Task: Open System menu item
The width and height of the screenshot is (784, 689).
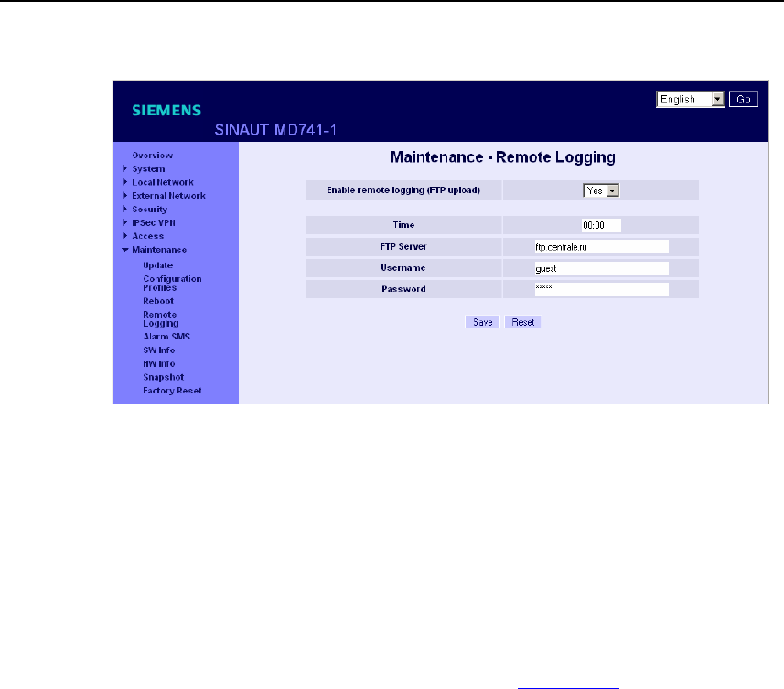Action: pos(148,169)
